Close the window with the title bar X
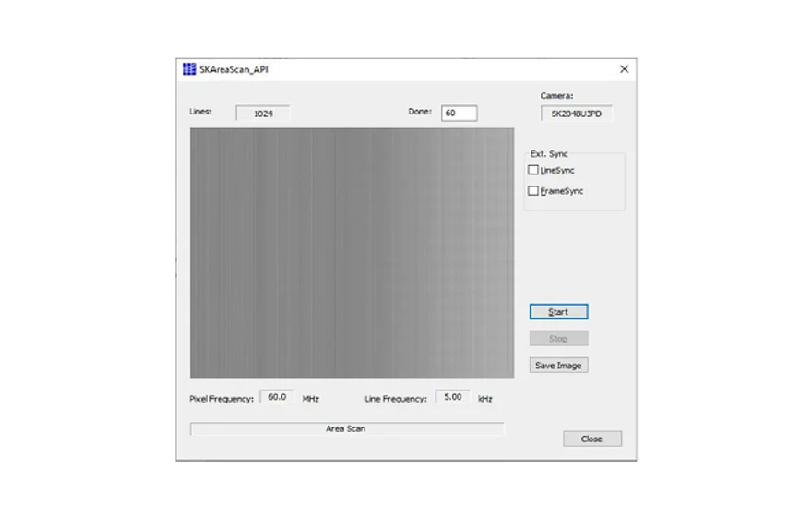Image resolution: width=812 pixels, height=517 pixels. click(x=624, y=69)
